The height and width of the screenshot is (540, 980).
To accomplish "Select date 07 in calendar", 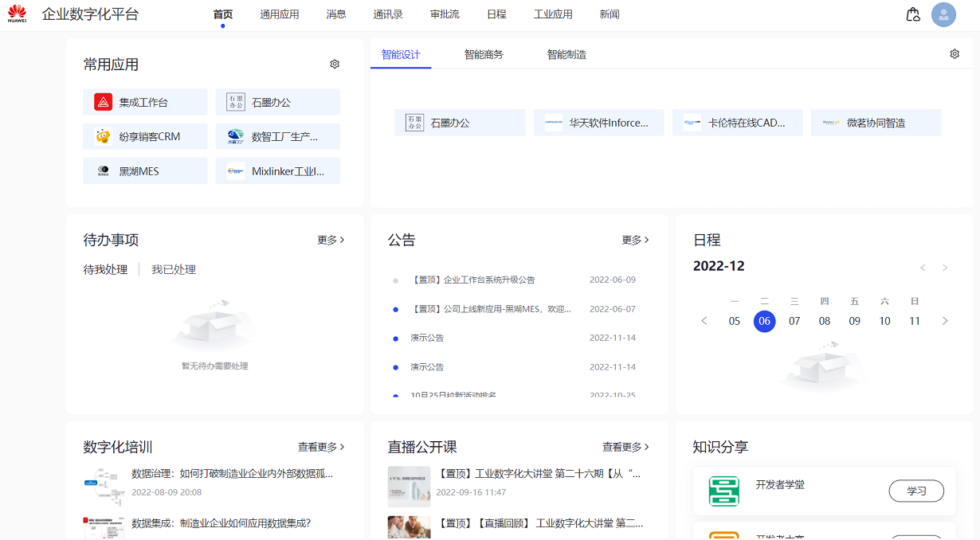I will pyautogui.click(x=794, y=321).
